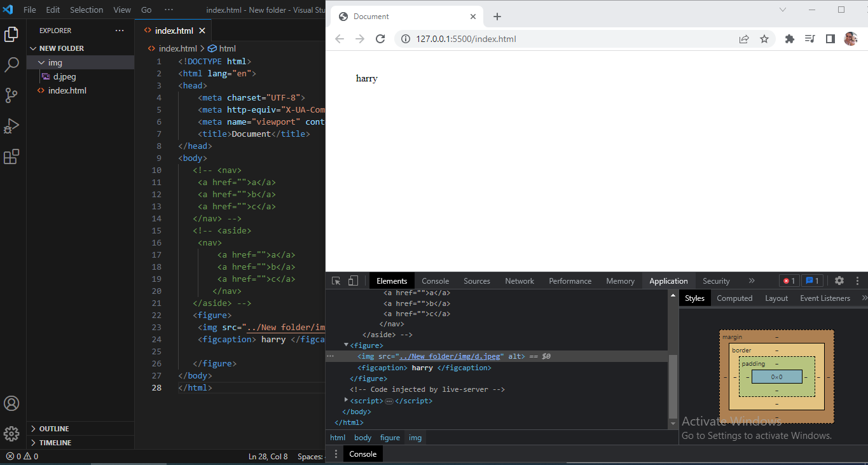Click the DevTools issues count badge

[812, 281]
